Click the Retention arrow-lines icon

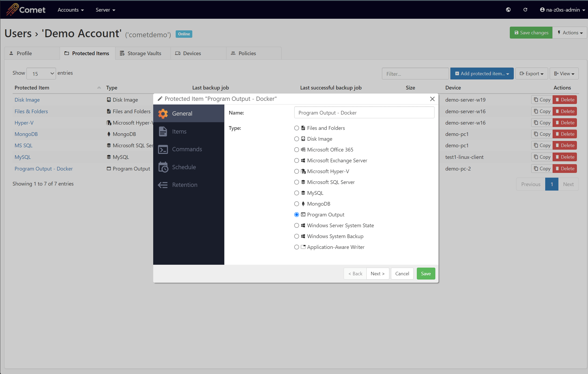click(163, 185)
